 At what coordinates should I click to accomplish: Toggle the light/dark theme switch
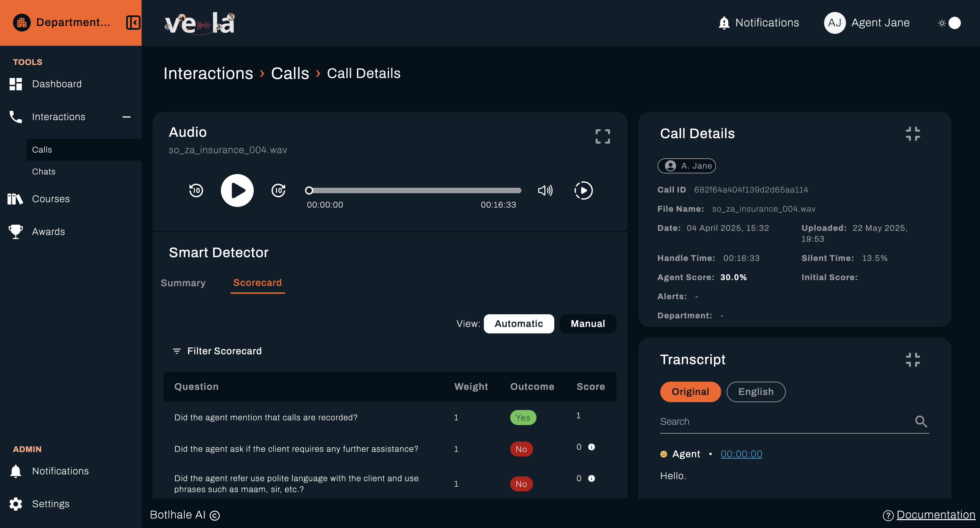coord(950,23)
